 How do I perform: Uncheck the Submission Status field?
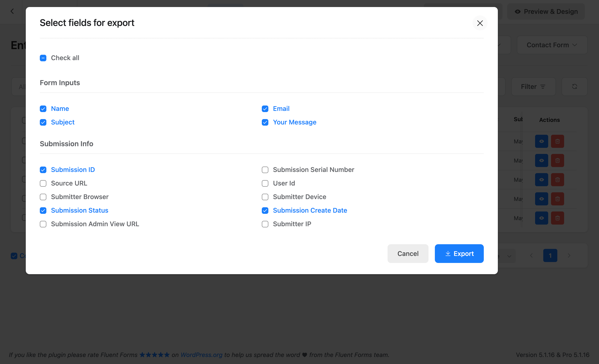click(x=43, y=211)
